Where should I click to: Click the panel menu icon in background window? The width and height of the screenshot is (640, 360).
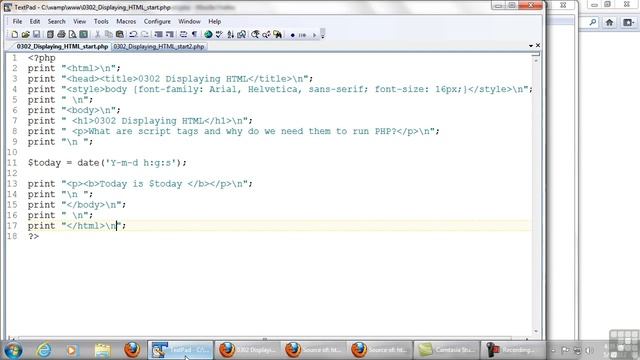[x=628, y=23]
